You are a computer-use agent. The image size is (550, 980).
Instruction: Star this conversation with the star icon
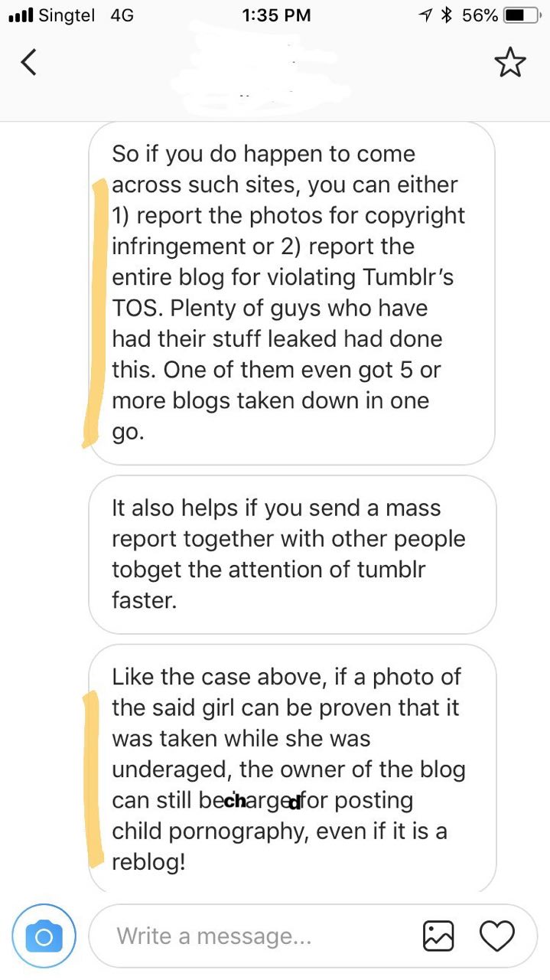coord(511,62)
